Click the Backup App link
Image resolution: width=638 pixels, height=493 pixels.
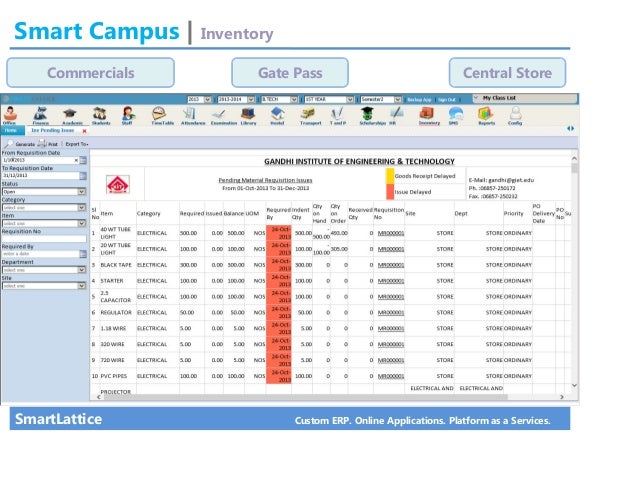click(x=419, y=100)
